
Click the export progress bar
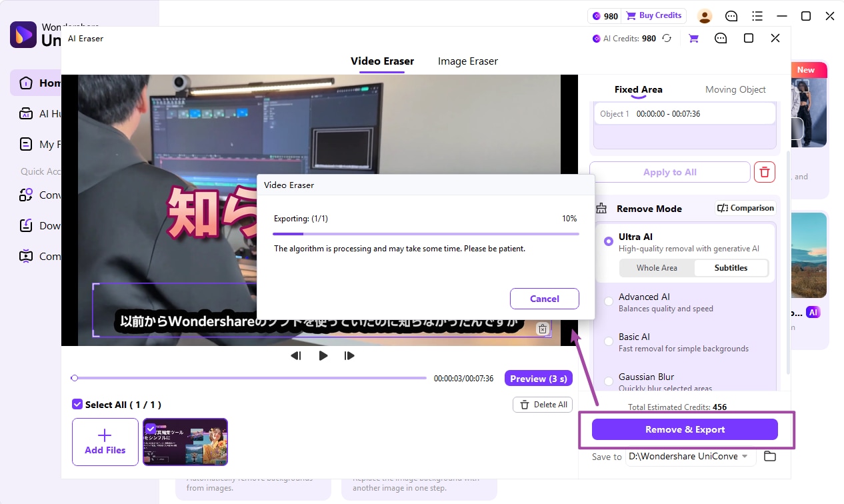[426, 234]
